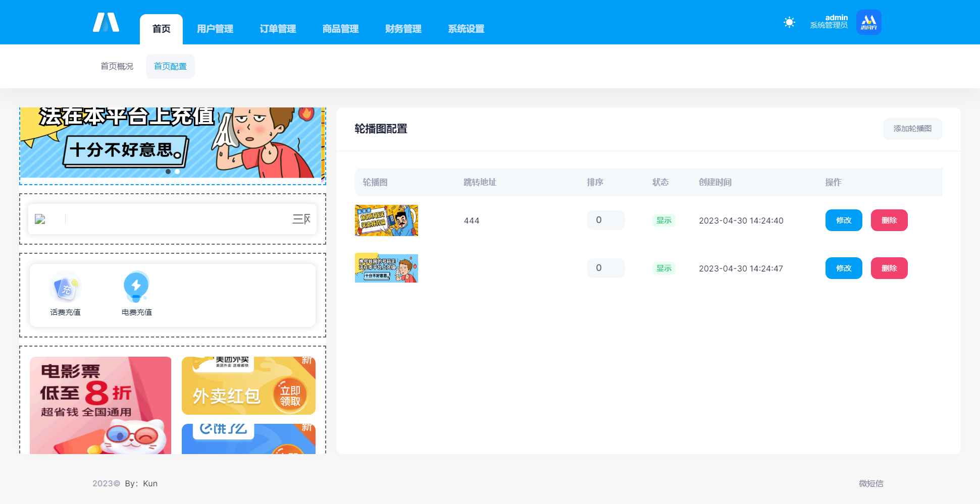Toggle the 显示 status of the first carousel item
Screen dimensions: 980x504
click(x=663, y=220)
